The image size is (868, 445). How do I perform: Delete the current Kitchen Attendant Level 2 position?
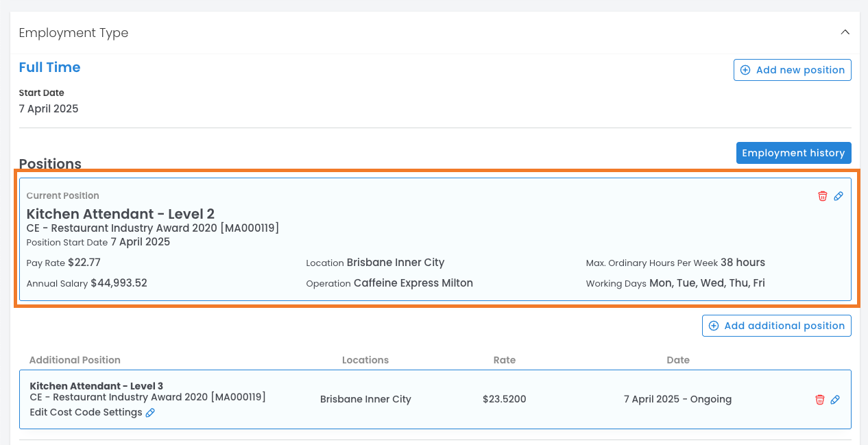(x=822, y=196)
